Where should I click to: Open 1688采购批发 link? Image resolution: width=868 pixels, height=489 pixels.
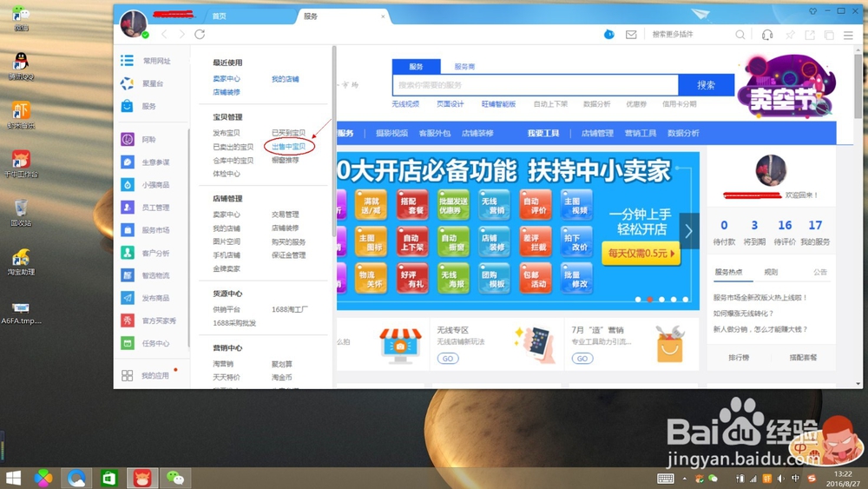point(234,323)
